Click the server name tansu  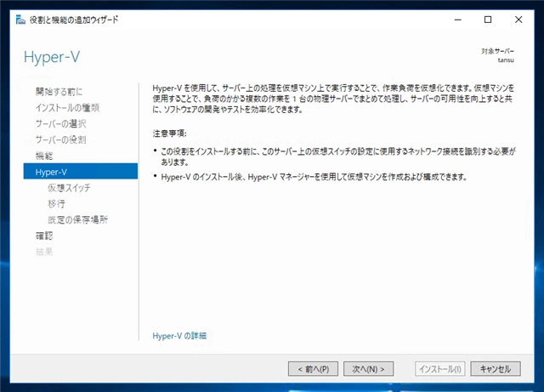click(506, 60)
